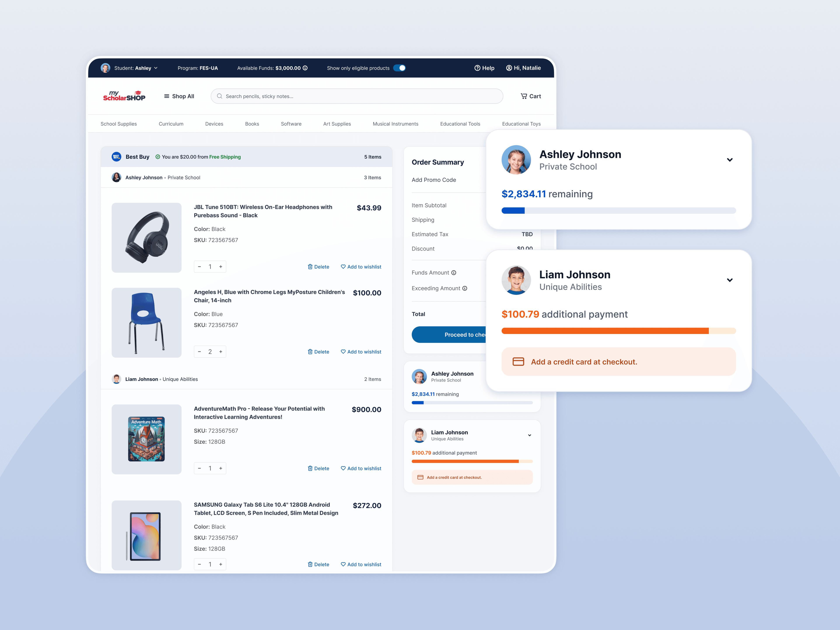Add Samsung Galaxy Tab to wishlist
This screenshot has height=630, width=840.
(x=361, y=564)
